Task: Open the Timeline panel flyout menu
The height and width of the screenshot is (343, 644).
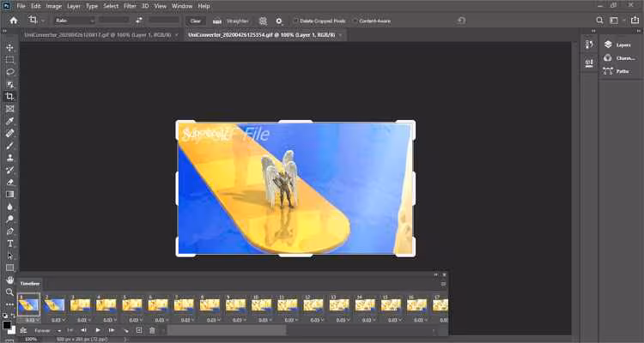Action: click(443, 284)
